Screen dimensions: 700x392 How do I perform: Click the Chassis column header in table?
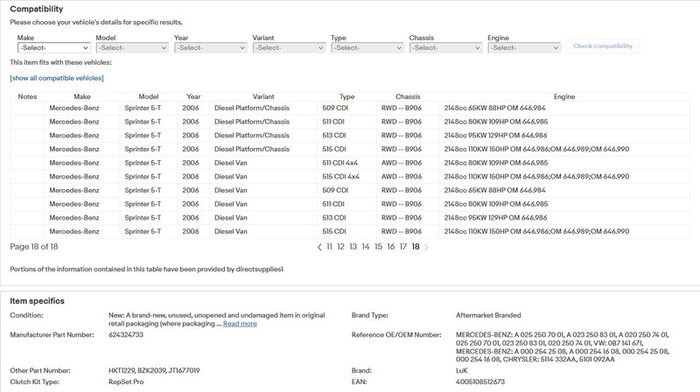[408, 96]
